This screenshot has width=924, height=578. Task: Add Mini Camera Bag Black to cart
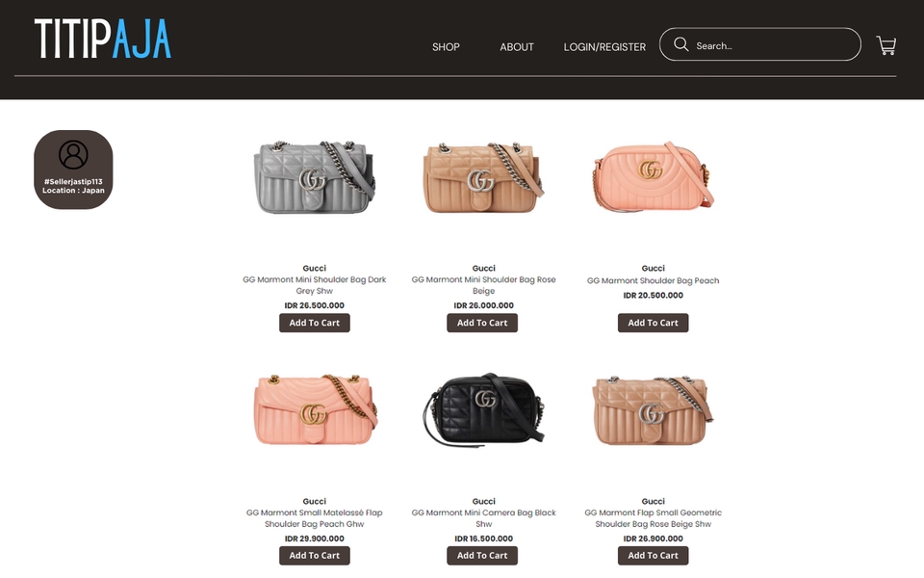[x=482, y=556]
